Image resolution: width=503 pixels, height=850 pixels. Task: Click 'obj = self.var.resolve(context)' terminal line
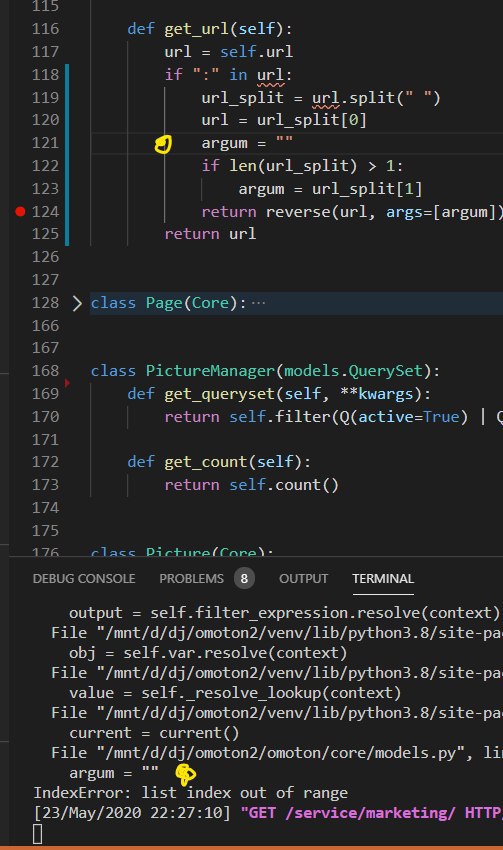coord(208,653)
